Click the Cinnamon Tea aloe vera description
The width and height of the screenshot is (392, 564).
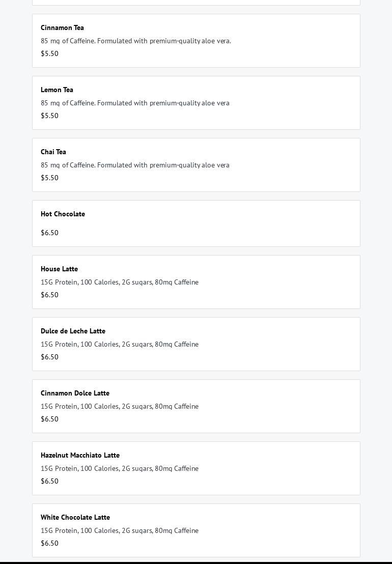(x=136, y=41)
